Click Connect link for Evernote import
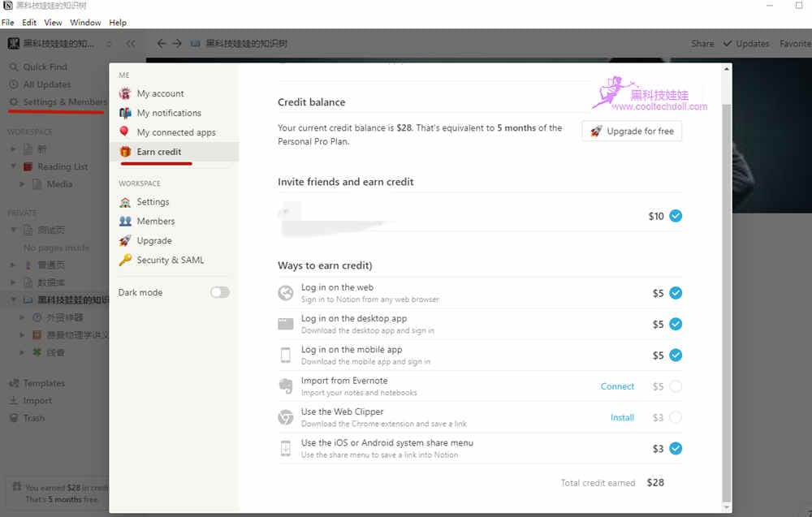812x517 pixels. [x=617, y=386]
